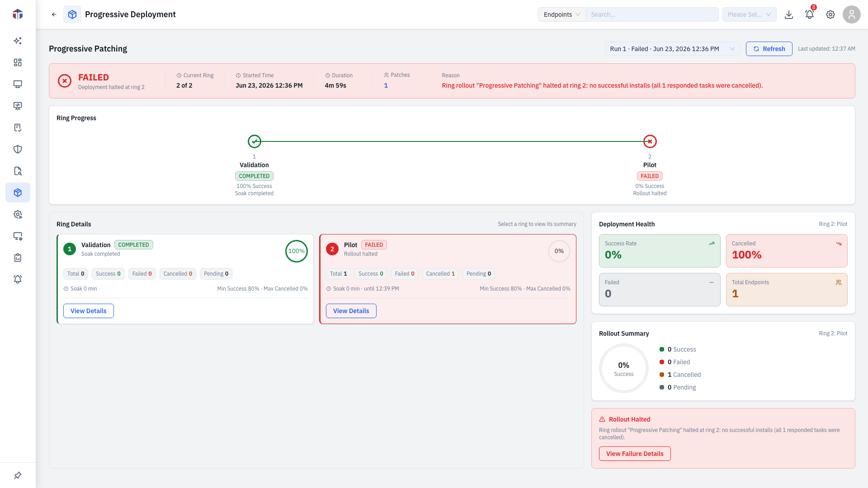868x488 pixels.
Task: Click the Pilot 0% progress circle
Action: tap(559, 251)
